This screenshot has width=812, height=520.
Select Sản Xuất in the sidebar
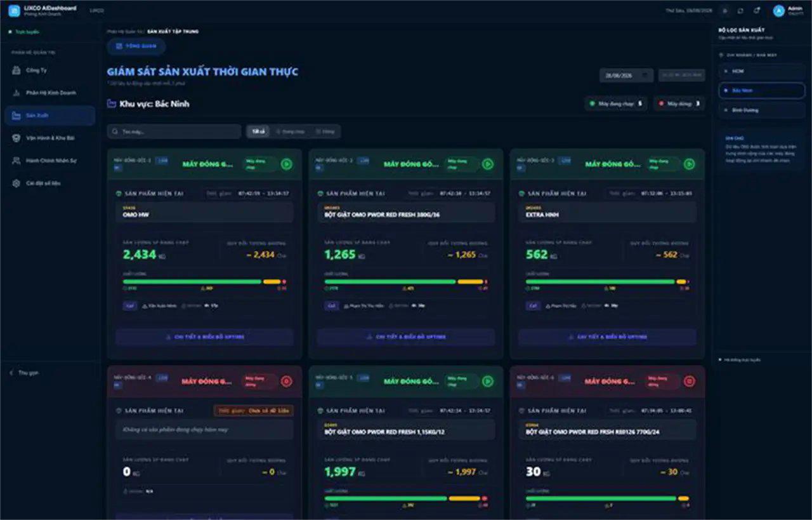click(x=49, y=116)
